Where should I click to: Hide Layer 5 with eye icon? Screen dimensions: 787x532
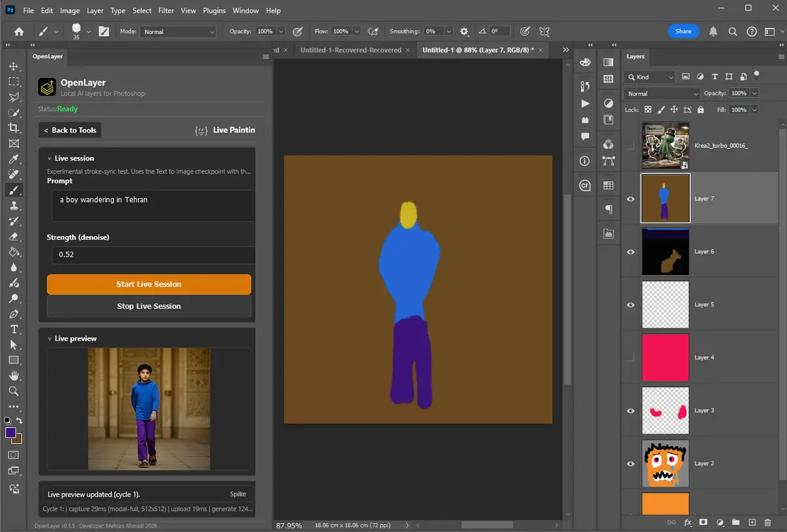pos(631,305)
